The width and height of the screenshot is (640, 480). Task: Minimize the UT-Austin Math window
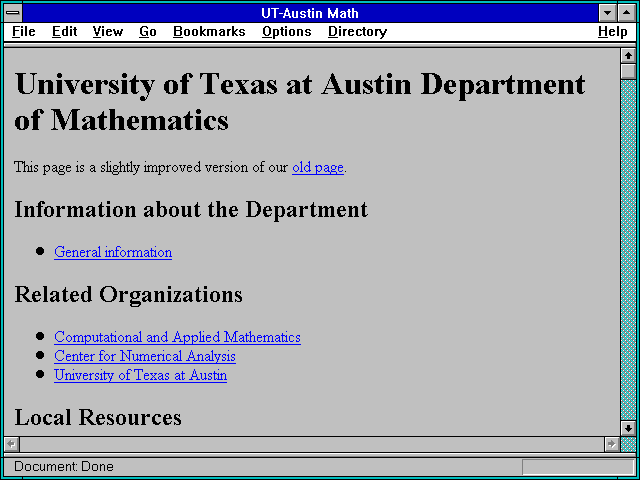pyautogui.click(x=607, y=13)
